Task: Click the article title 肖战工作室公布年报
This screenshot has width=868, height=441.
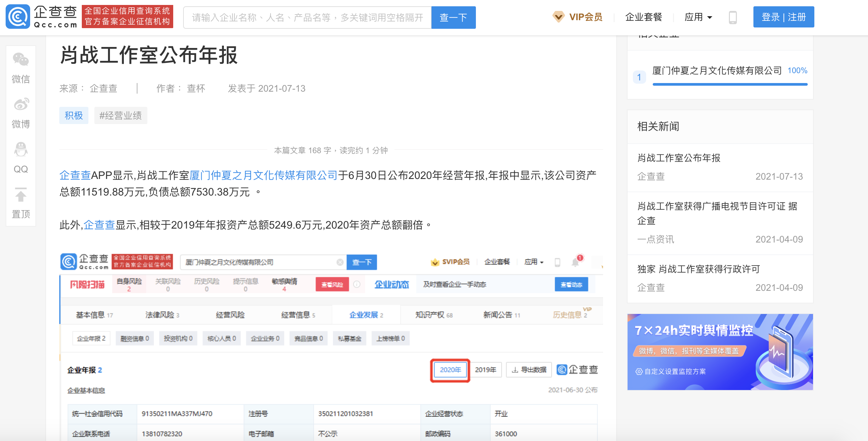Action: click(x=149, y=55)
